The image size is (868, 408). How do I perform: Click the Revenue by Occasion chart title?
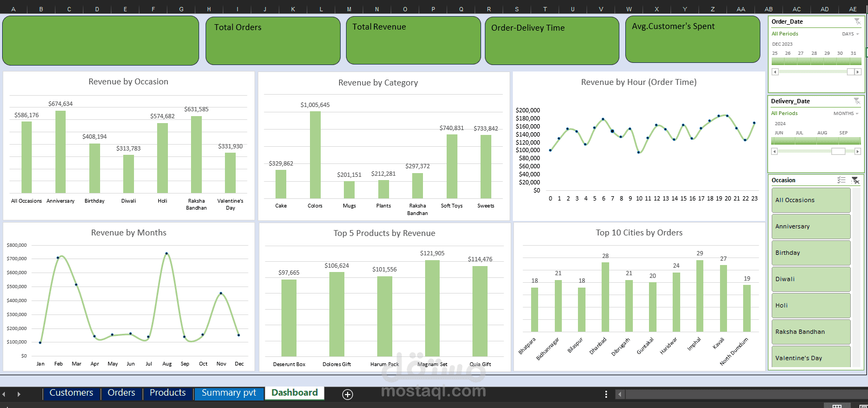tap(128, 82)
